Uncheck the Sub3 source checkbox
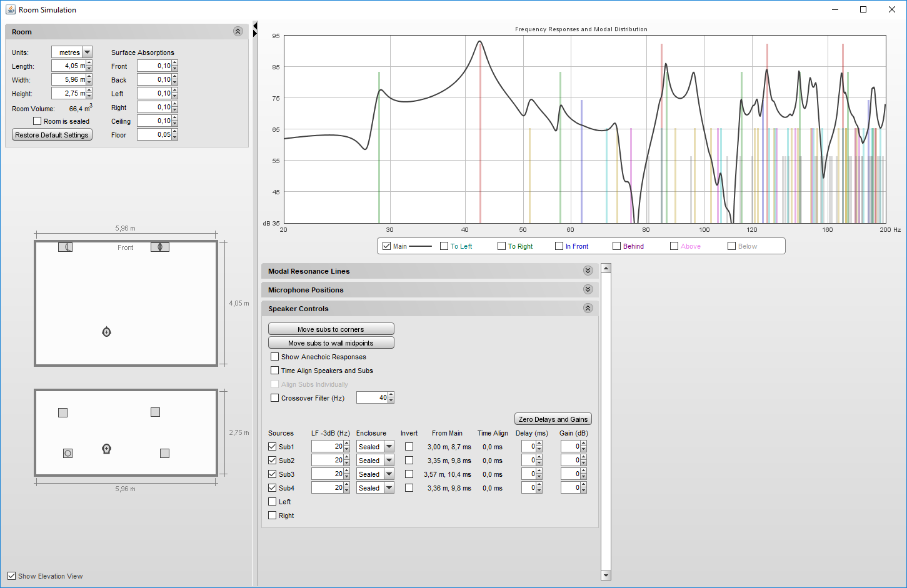 click(272, 474)
